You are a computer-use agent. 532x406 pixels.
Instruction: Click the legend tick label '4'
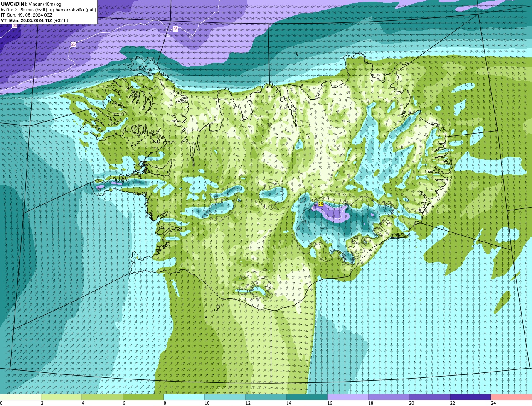pyautogui.click(x=83, y=403)
